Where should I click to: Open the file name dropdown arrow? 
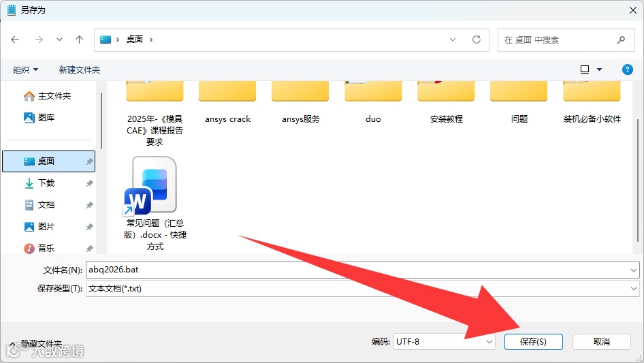tap(633, 270)
